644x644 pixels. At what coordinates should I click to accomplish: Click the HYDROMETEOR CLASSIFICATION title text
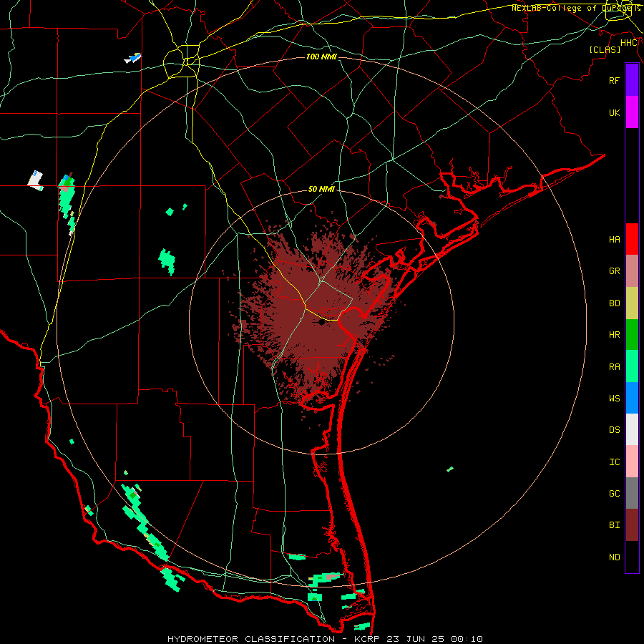[x=251, y=639]
